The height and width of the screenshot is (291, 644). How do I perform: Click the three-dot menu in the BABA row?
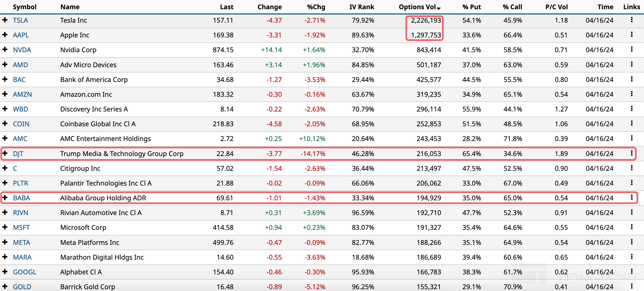point(632,197)
